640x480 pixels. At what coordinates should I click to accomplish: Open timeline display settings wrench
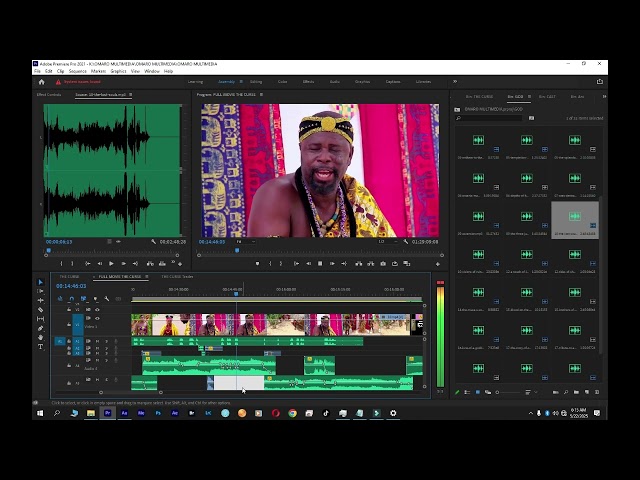coord(107,299)
